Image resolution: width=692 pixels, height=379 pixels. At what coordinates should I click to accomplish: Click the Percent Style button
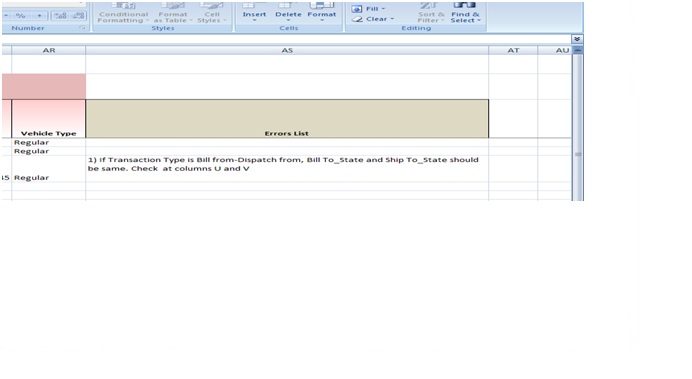pos(20,15)
